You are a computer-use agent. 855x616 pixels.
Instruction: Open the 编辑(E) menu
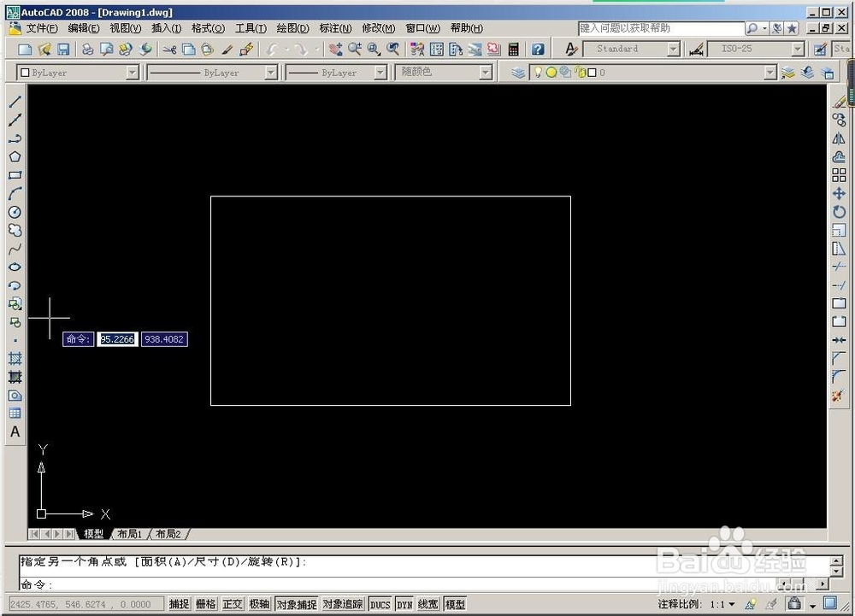(x=84, y=28)
